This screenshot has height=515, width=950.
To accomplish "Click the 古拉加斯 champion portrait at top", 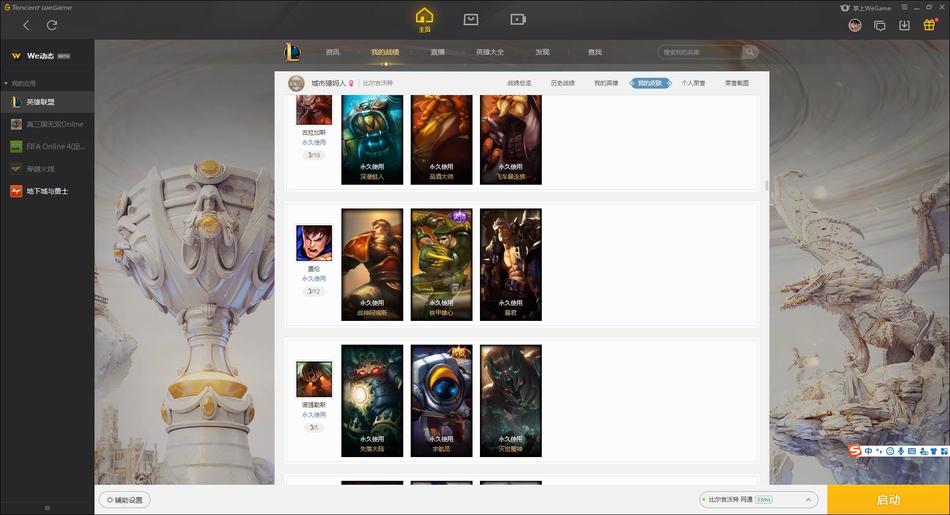I will tap(314, 110).
